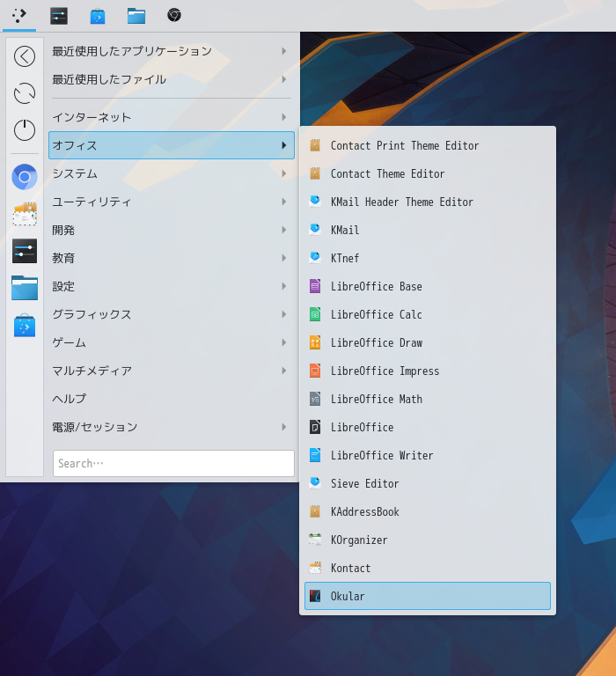Launch Discover store from the top panel
616x676 pixels.
click(x=98, y=17)
